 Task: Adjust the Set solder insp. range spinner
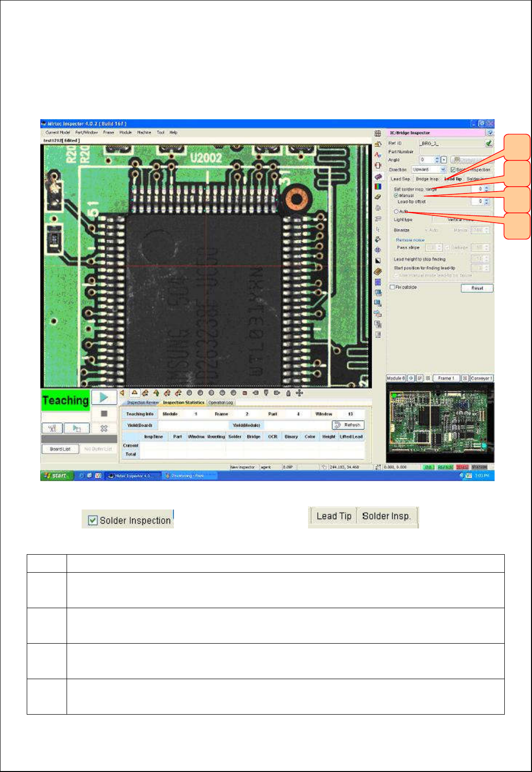tap(487, 189)
